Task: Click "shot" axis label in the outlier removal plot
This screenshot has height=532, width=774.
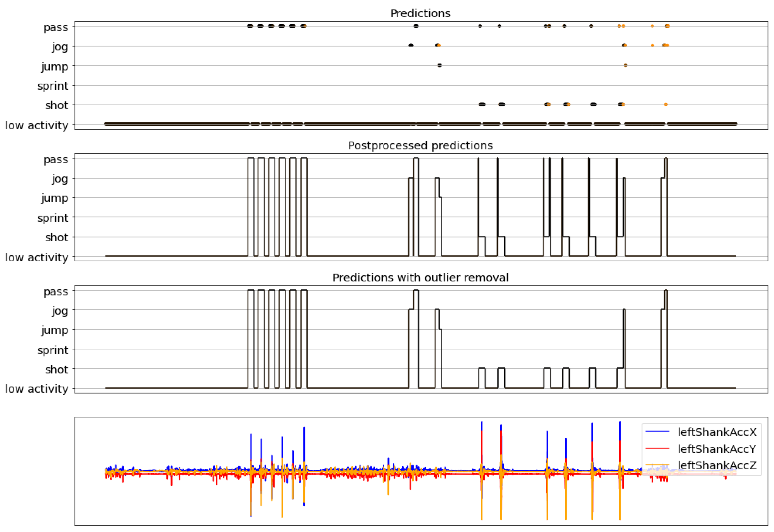Action: point(57,369)
